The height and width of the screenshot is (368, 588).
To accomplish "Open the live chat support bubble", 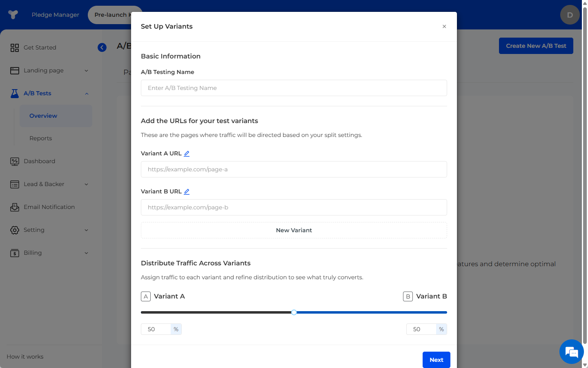I will click(x=571, y=352).
